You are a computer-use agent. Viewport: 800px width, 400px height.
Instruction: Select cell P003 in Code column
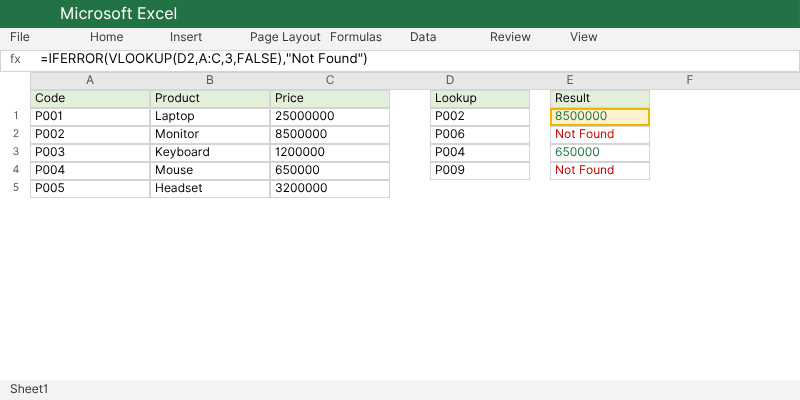click(x=90, y=153)
